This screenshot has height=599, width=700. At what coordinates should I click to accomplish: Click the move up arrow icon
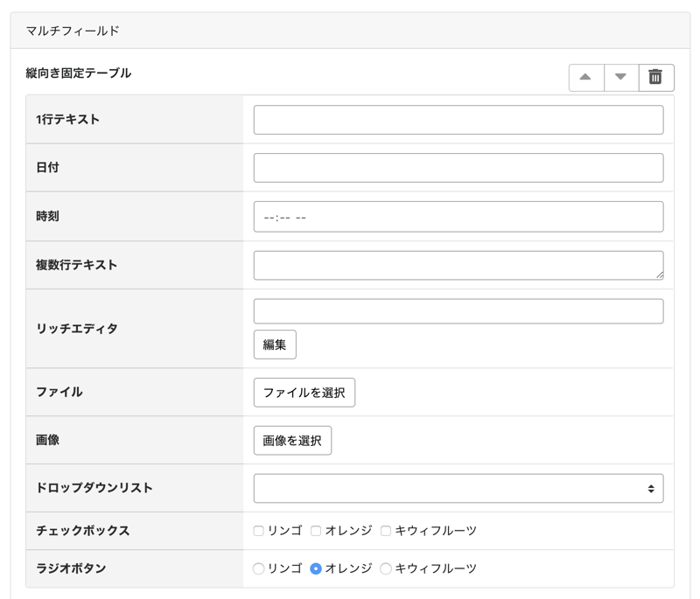tap(585, 77)
